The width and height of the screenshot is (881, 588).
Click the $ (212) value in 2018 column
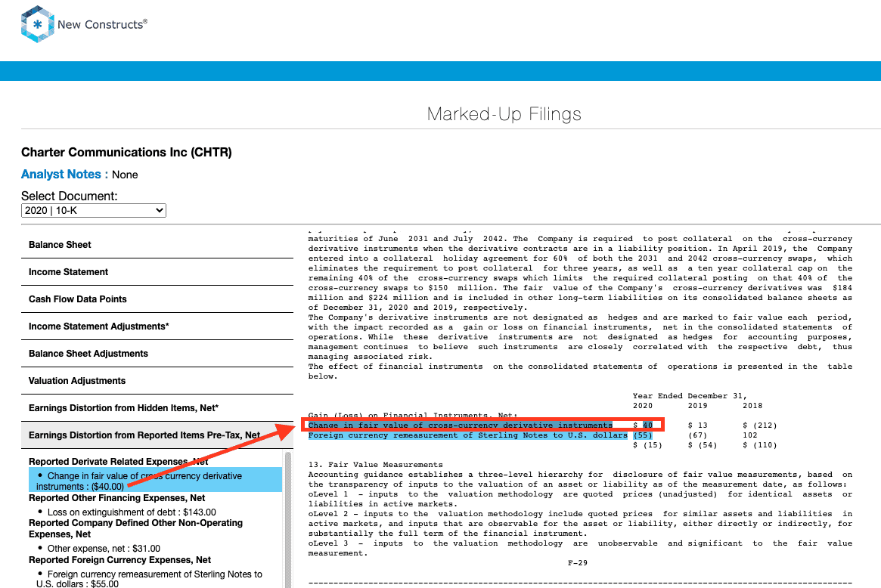[x=760, y=426]
